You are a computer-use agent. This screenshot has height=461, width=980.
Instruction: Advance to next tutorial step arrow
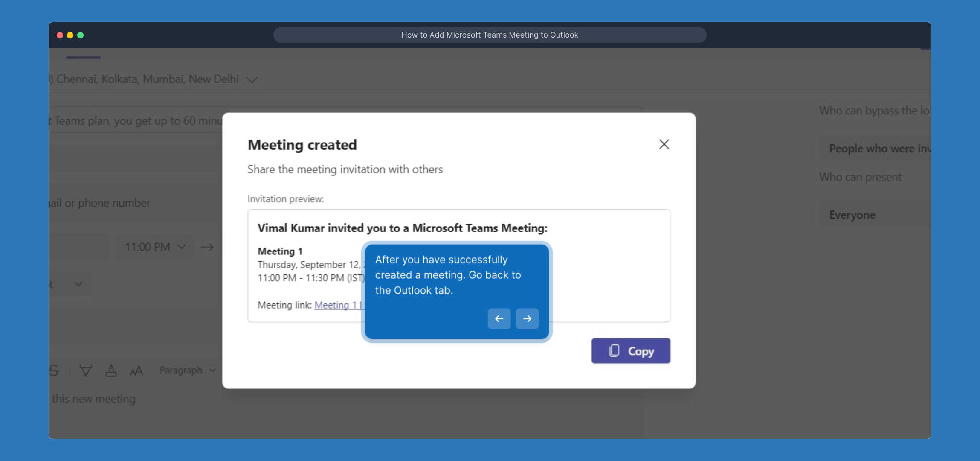point(527,318)
